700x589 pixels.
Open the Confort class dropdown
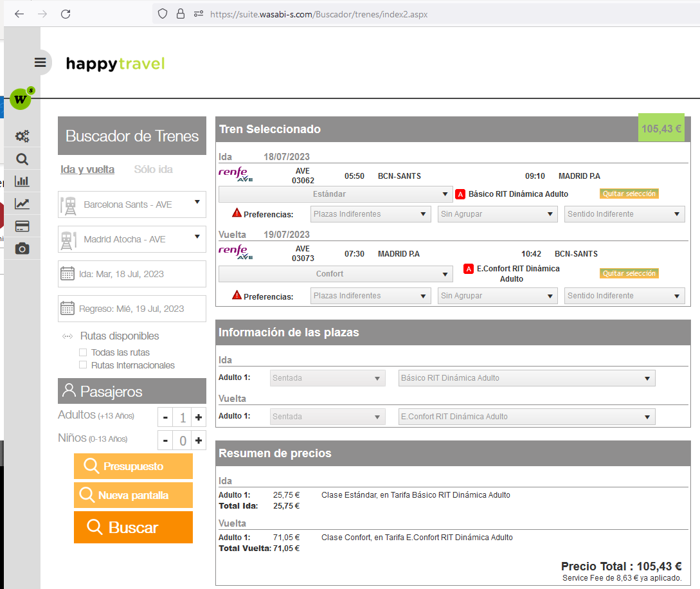[x=336, y=274]
